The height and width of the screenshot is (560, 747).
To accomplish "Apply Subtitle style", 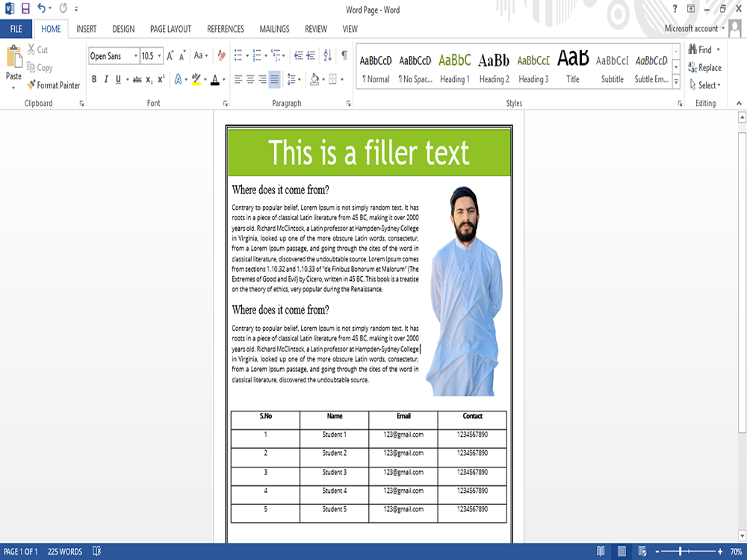I will (613, 68).
